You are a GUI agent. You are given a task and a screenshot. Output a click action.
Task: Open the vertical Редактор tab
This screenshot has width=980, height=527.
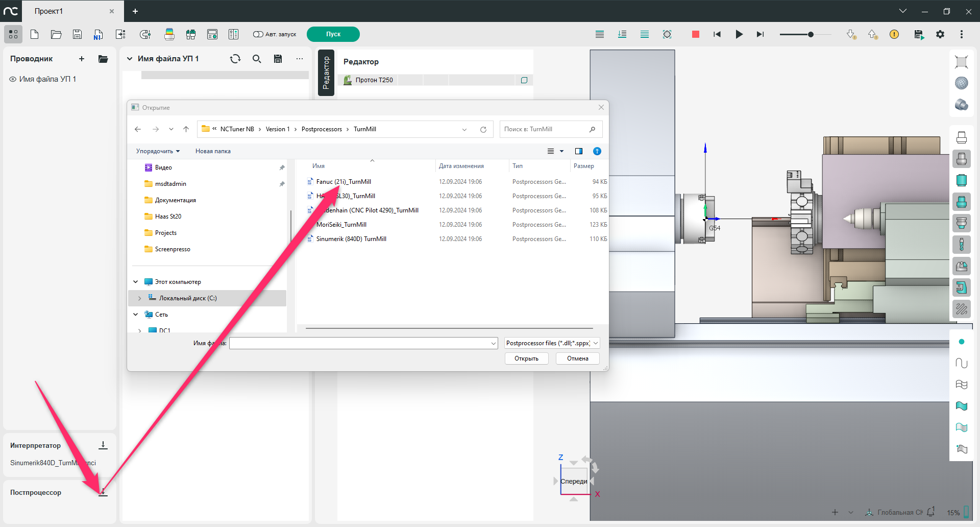tap(326, 73)
